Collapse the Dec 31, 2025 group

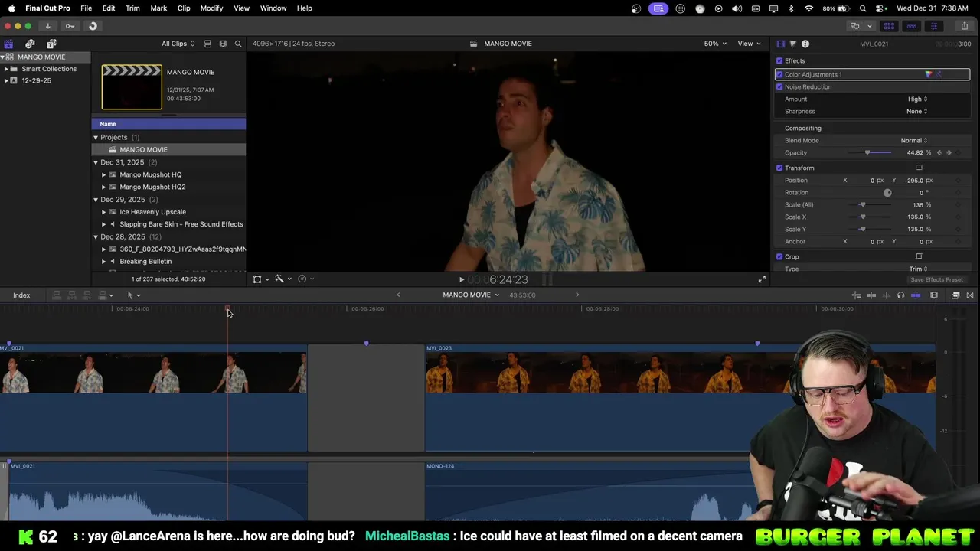pos(96,162)
